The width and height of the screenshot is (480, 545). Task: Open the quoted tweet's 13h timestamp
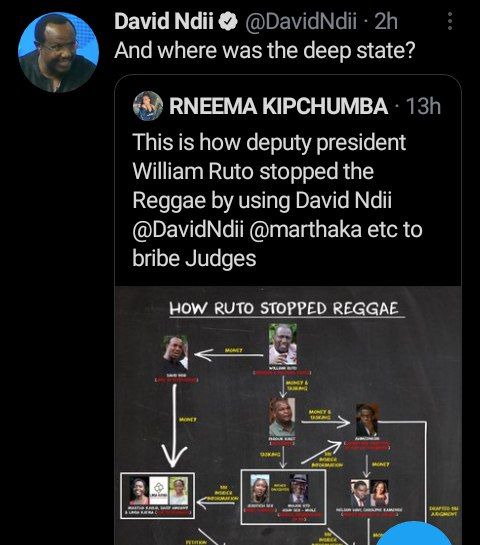pos(423,106)
